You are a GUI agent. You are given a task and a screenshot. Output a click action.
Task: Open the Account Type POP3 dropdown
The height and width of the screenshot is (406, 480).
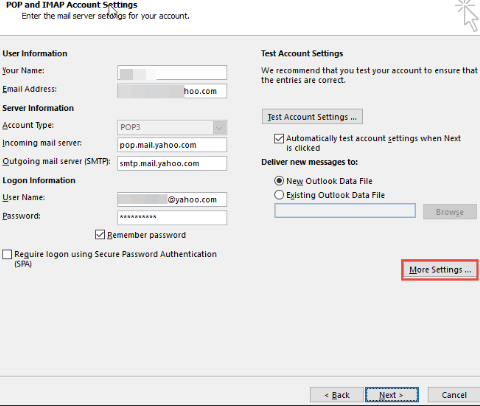[172, 127]
